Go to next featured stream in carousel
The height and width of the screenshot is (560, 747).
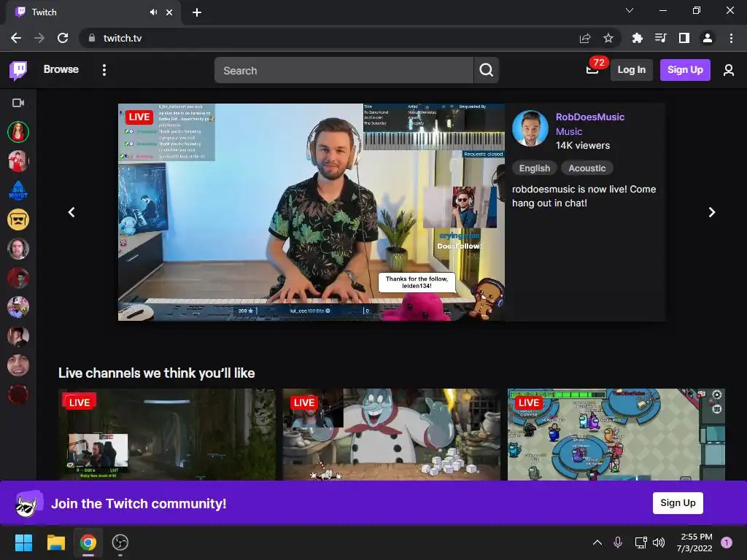[712, 212]
